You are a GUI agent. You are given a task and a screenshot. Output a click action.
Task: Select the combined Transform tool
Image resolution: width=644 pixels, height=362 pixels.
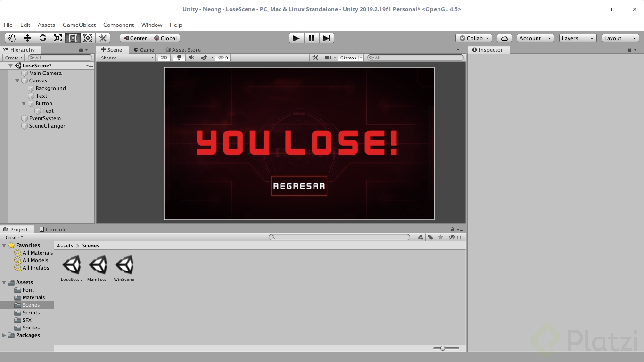point(88,38)
